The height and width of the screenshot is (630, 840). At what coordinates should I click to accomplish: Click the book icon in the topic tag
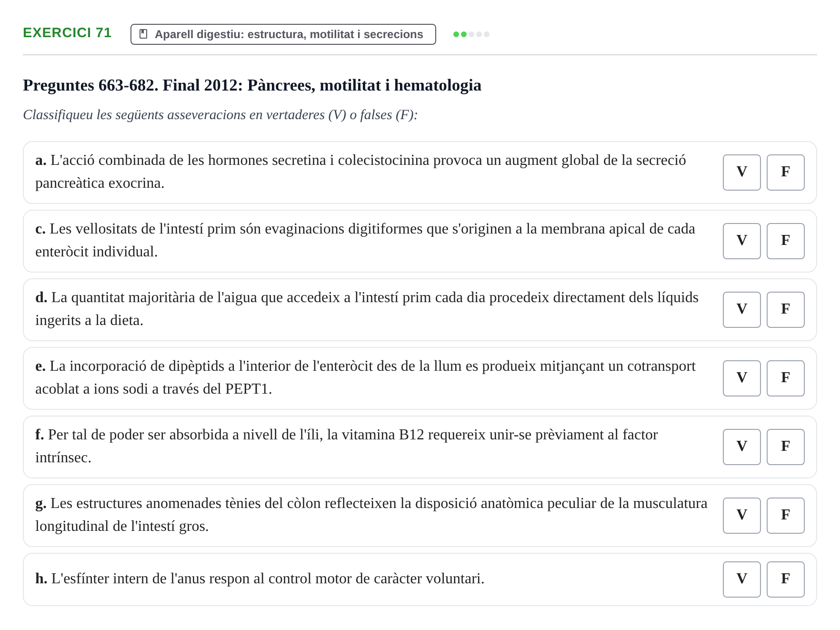click(x=143, y=34)
